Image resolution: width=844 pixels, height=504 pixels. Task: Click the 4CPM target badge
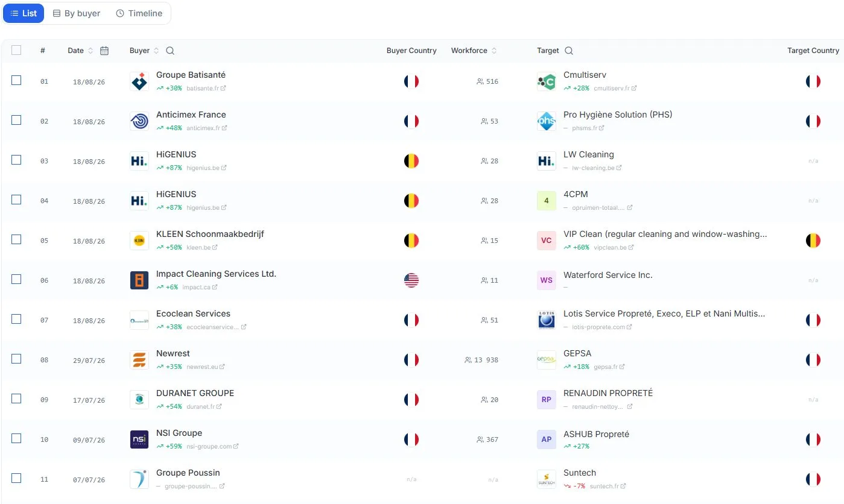point(547,201)
